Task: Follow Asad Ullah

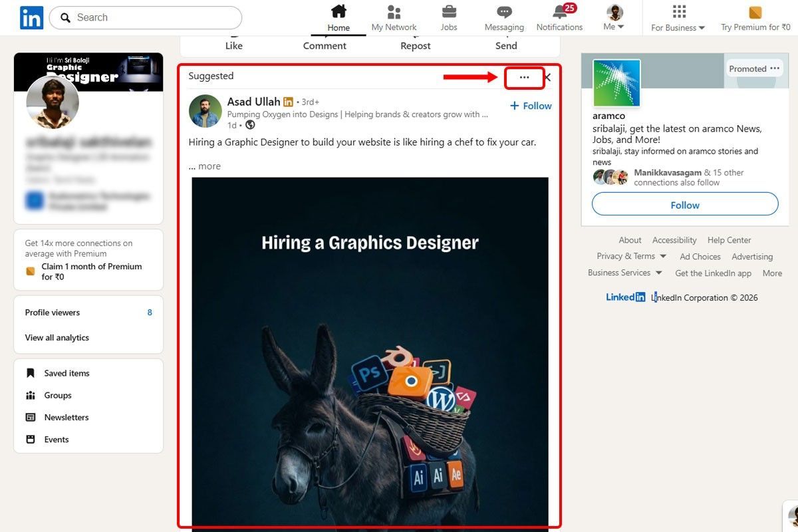Action: pyautogui.click(x=531, y=106)
